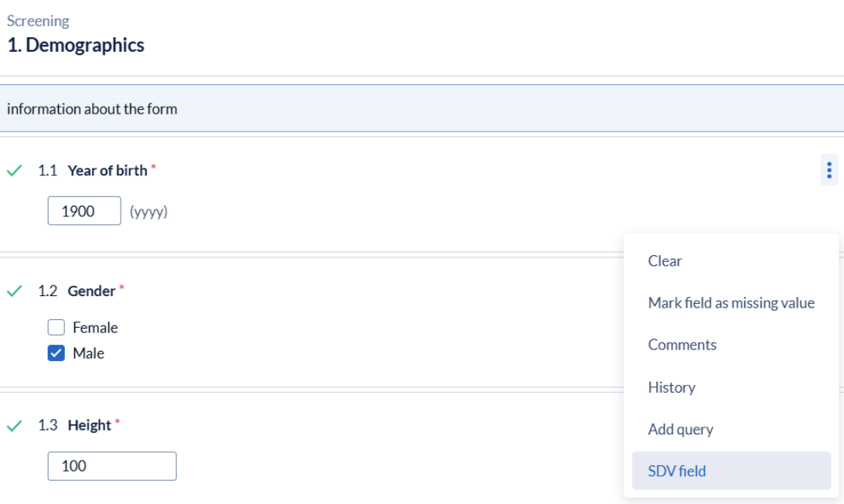Click the green checkmark beside Gender
Screen dimensions: 844x504
[x=14, y=291]
